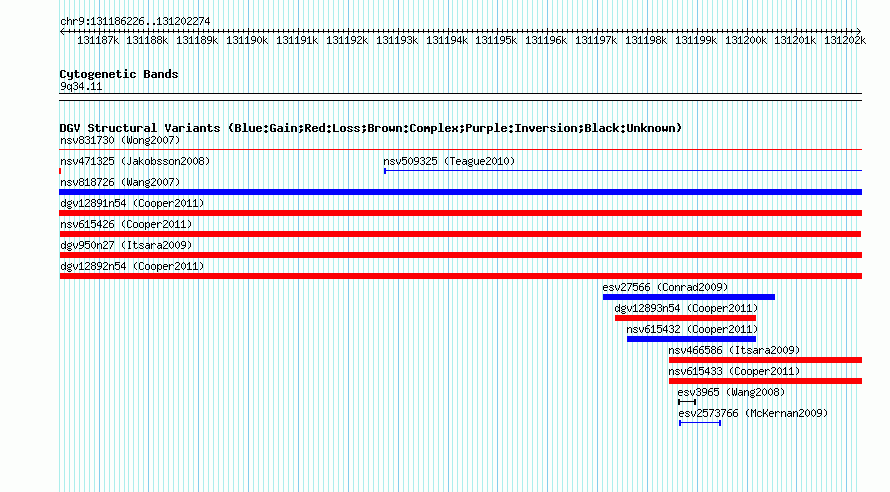This screenshot has width=890, height=492.
Task: Select the nsv615426 red loss bar
Action: pos(460,234)
